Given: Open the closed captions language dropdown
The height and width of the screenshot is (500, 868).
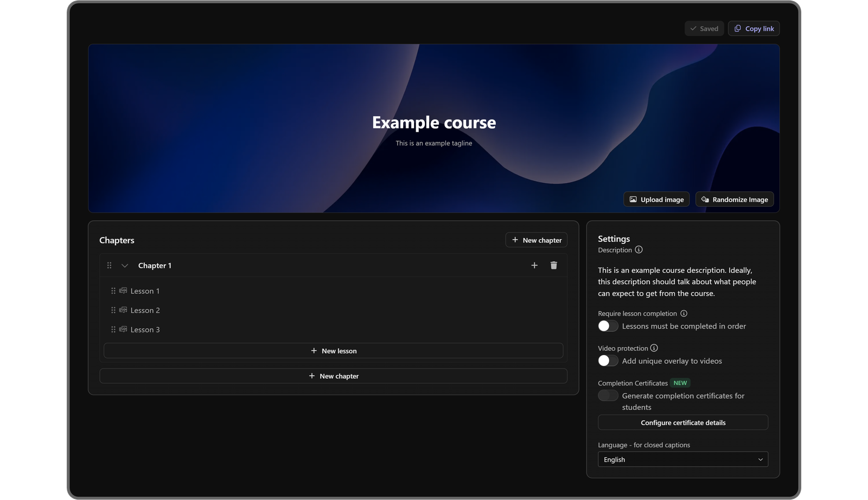Looking at the screenshot, I should coord(682,459).
